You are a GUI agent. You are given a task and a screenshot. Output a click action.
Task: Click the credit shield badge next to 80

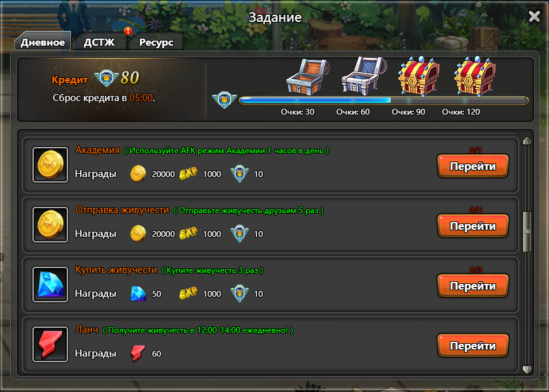[x=106, y=78]
